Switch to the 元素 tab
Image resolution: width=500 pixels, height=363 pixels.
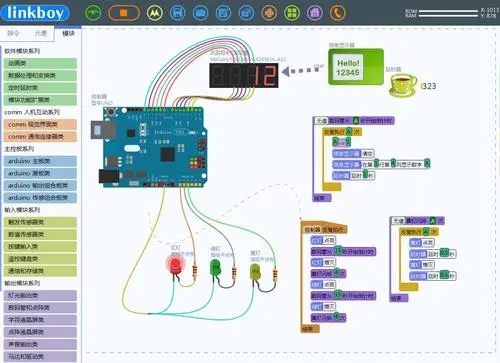41,33
